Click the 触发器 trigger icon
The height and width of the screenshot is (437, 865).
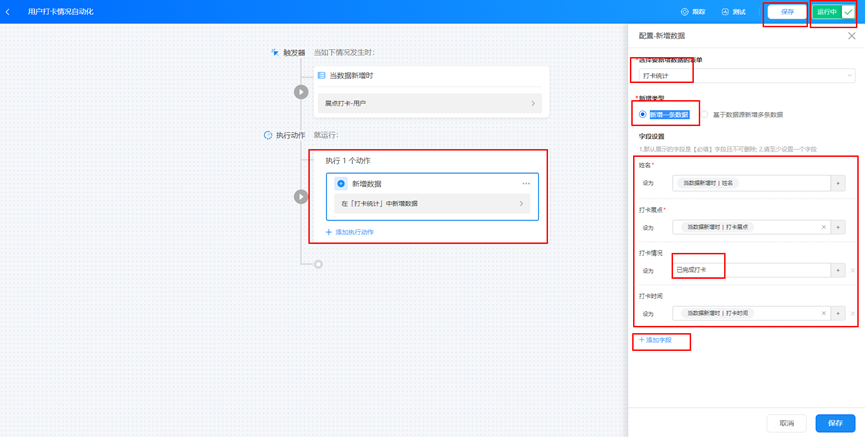coord(275,52)
